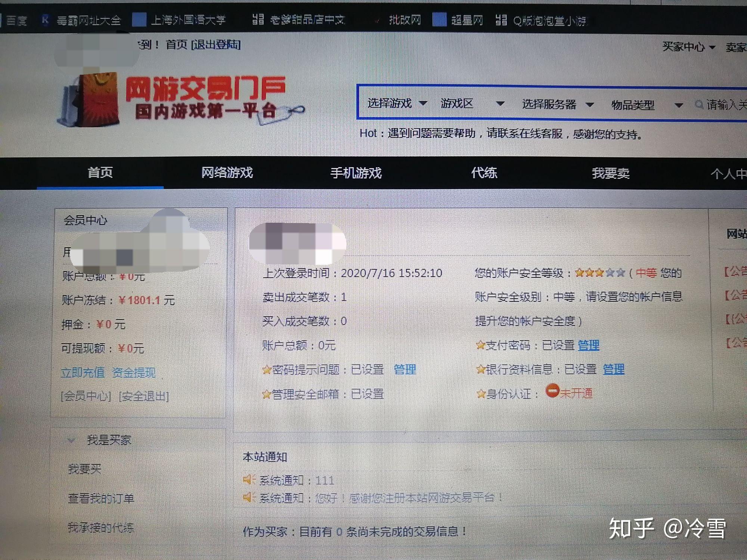747x560 pixels.
Task: Open the 我要卖 navigation tab
Action: click(611, 173)
